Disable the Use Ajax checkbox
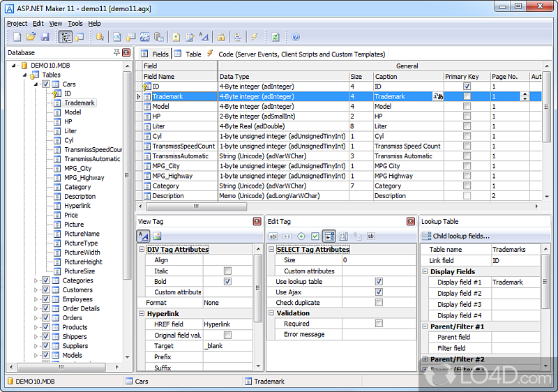The image size is (558, 392). coord(379,292)
